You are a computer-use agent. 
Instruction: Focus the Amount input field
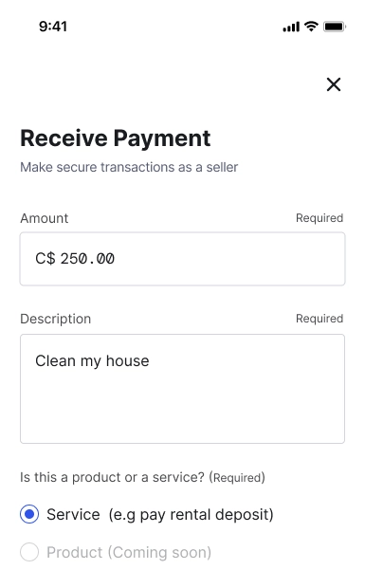[182, 259]
